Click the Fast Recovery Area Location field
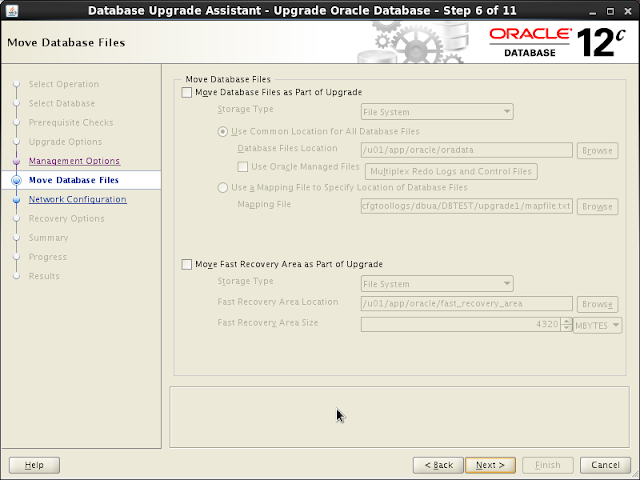This screenshot has height=480, width=640. click(467, 304)
